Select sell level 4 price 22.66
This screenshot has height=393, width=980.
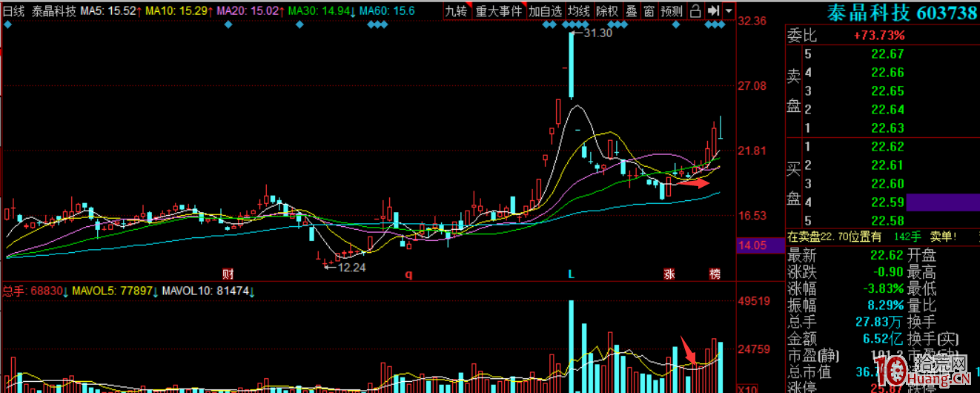click(x=887, y=73)
